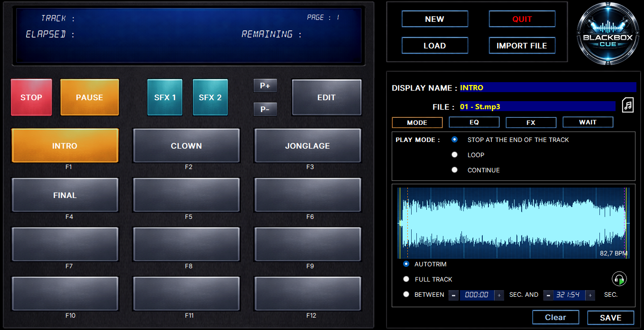The height and width of the screenshot is (330, 644).
Task: Select the LOOP play mode
Action: click(x=454, y=154)
